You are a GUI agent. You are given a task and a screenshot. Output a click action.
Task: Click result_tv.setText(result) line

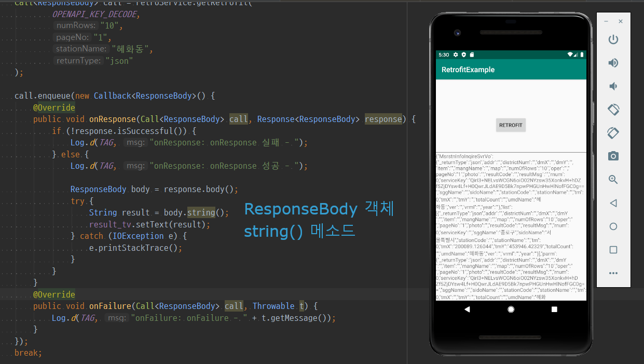click(149, 225)
